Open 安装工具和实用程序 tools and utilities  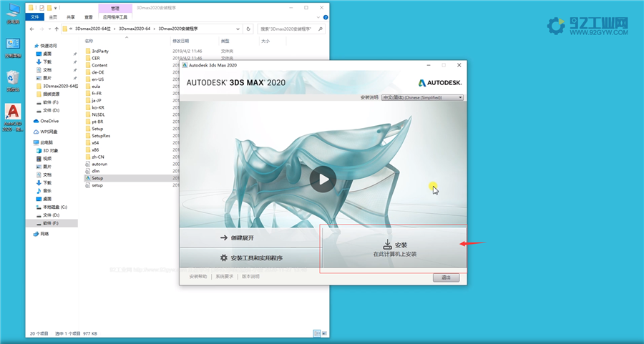(x=251, y=257)
